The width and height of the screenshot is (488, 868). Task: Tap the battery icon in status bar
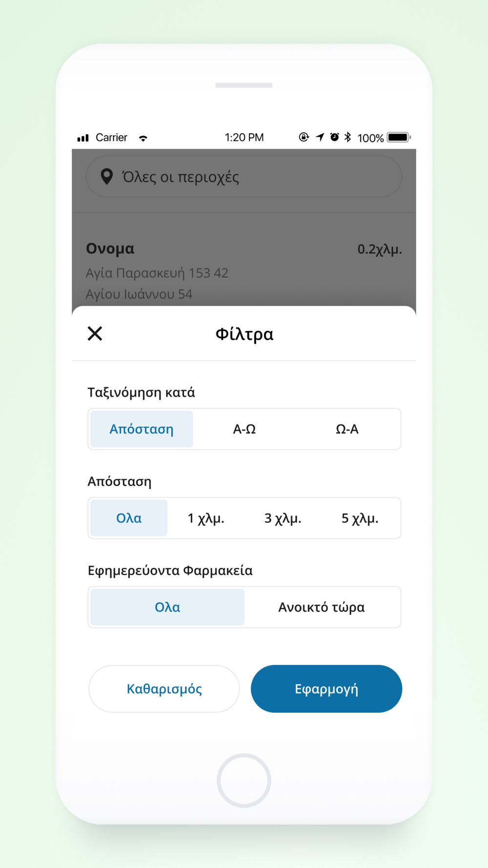(399, 138)
